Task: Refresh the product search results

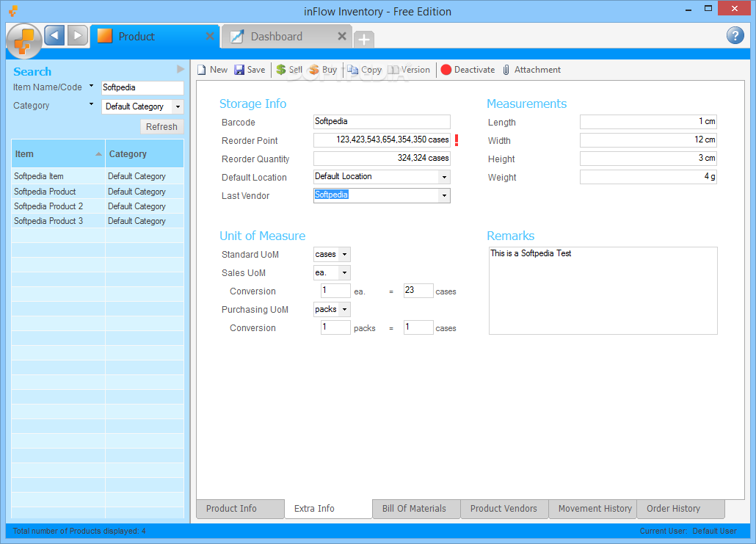Action: pos(161,127)
